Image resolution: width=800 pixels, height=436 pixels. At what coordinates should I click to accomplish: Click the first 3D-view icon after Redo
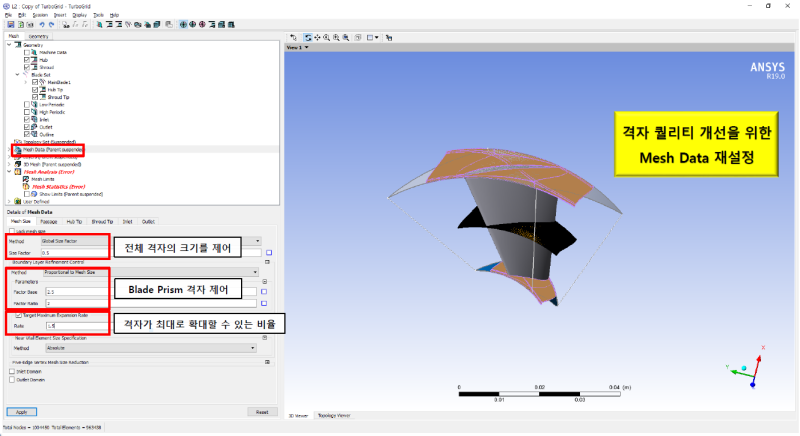(x=66, y=24)
